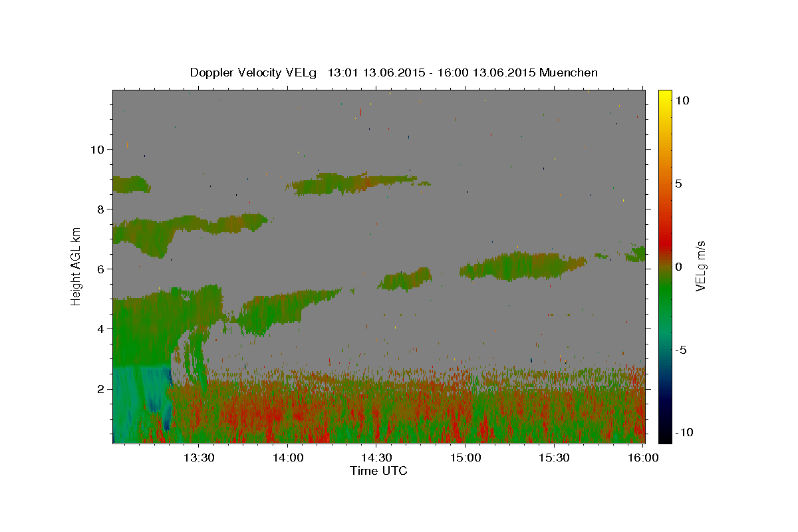The width and height of the screenshot is (798, 532).
Task: Click the 15:30 time tick label
Action: click(554, 458)
